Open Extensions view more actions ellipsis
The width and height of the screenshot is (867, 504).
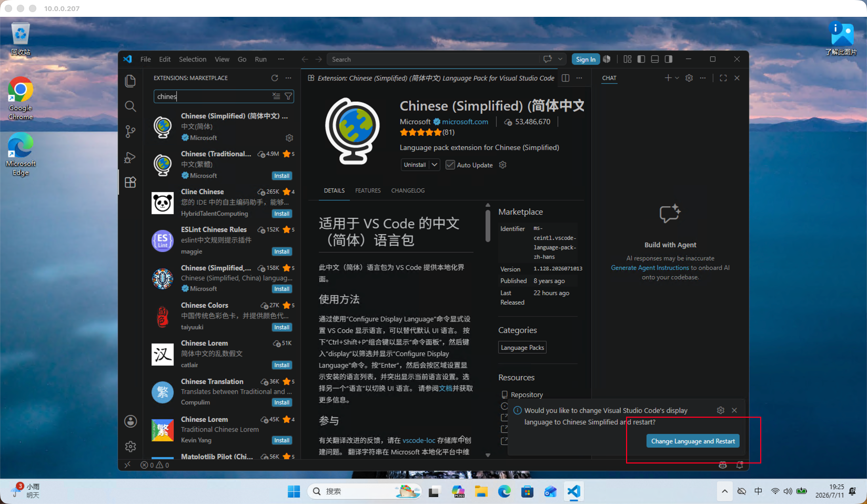coord(288,78)
